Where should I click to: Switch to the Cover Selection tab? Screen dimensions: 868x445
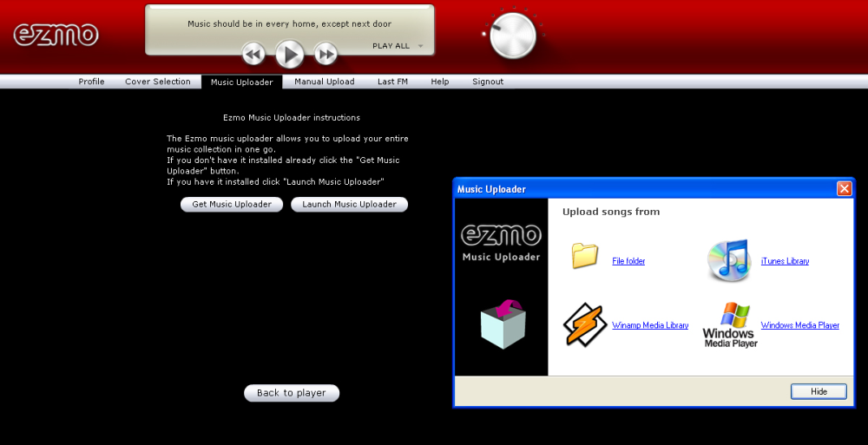pyautogui.click(x=158, y=82)
